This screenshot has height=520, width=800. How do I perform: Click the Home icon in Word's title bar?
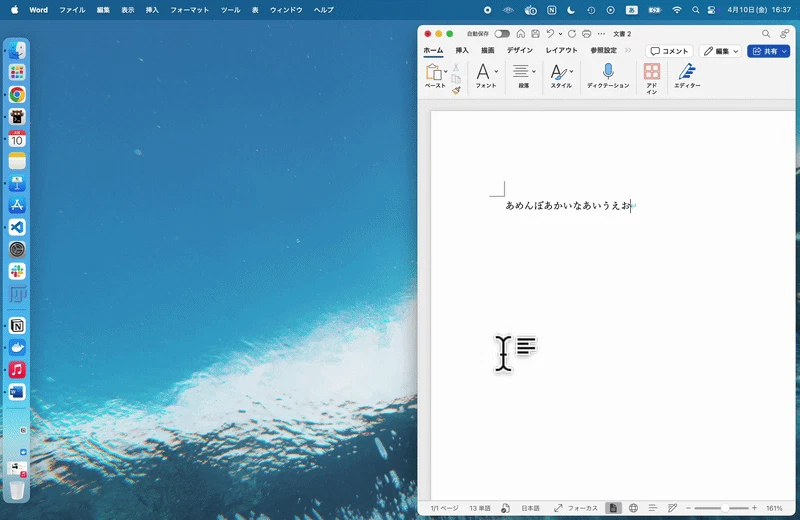coord(520,34)
